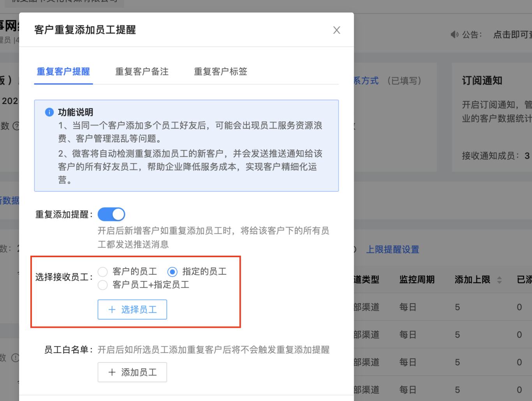Screen dimensions: 532x401
Task: Choose the 客户员工+指定员工 radio option
Action: click(x=103, y=285)
